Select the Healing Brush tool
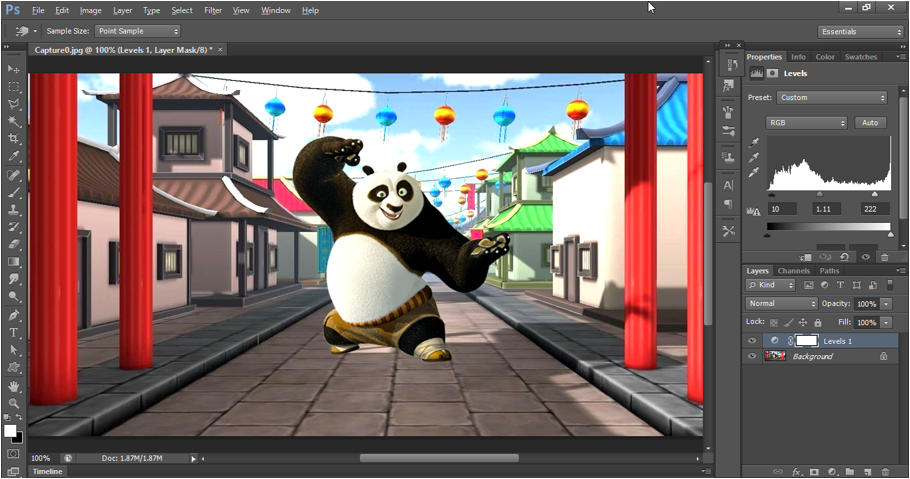The height and width of the screenshot is (479, 910). click(x=13, y=175)
